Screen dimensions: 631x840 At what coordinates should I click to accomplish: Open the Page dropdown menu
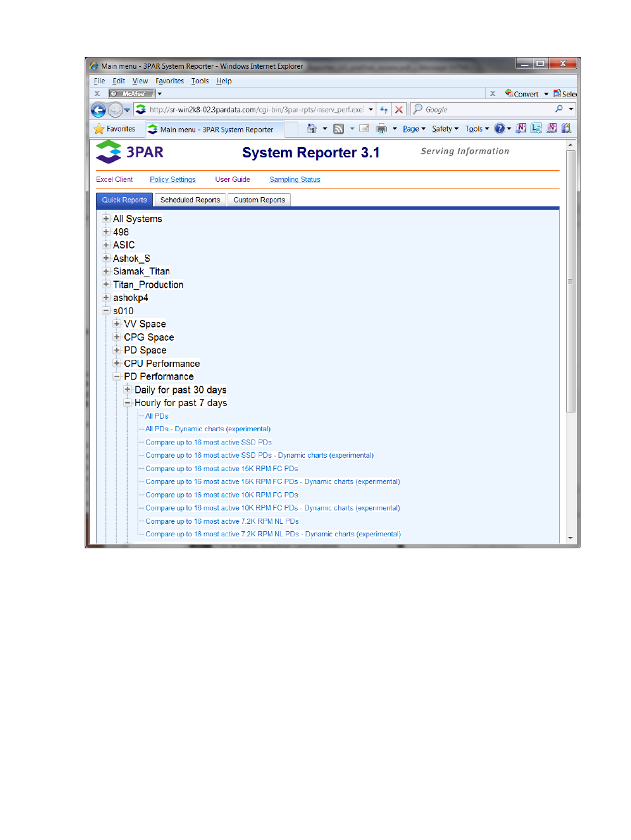coord(414,129)
